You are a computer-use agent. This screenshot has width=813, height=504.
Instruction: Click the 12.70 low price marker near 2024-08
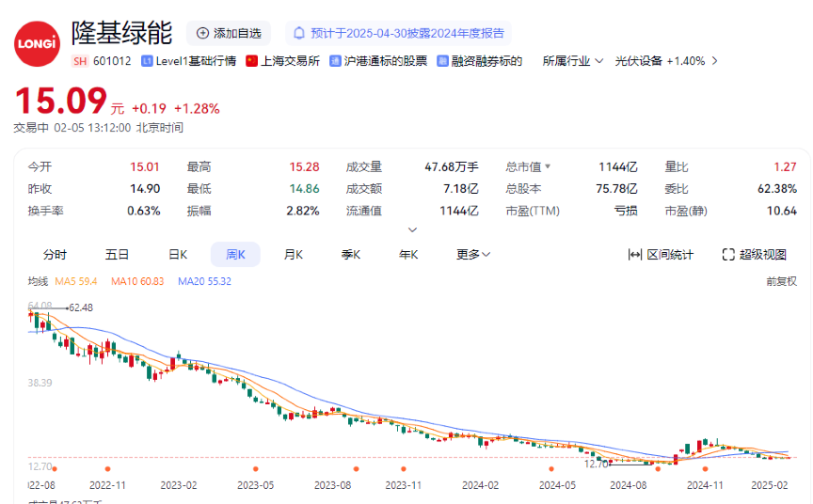tap(596, 464)
